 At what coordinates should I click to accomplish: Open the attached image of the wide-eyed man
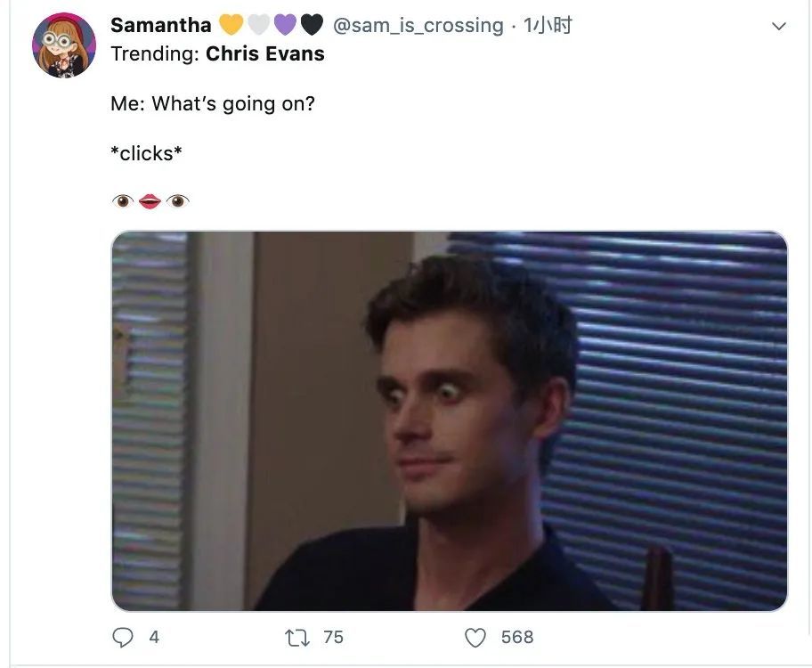pyautogui.click(x=449, y=420)
